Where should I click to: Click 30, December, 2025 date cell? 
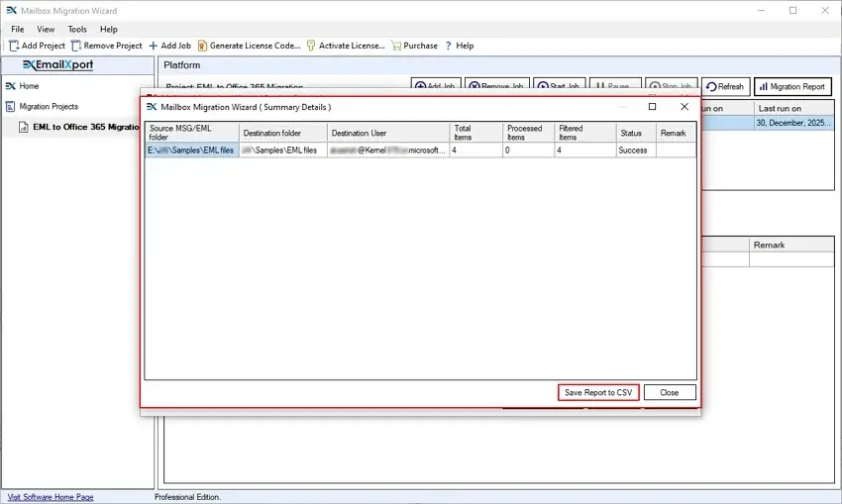pos(793,123)
